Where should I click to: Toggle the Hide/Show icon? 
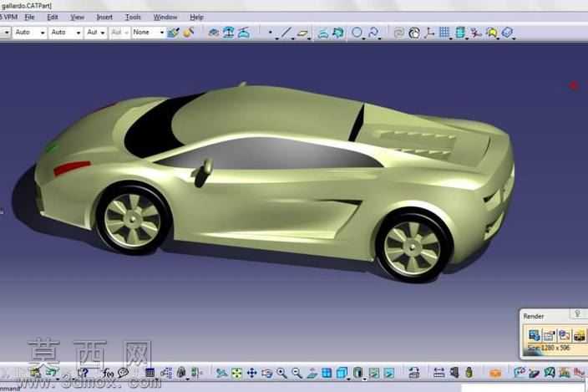click(374, 373)
